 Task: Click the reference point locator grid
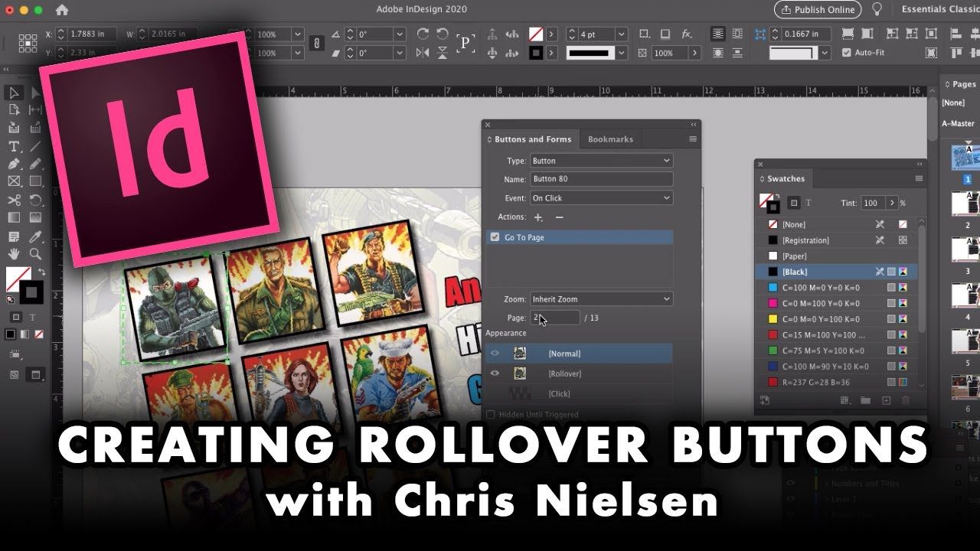[28, 43]
